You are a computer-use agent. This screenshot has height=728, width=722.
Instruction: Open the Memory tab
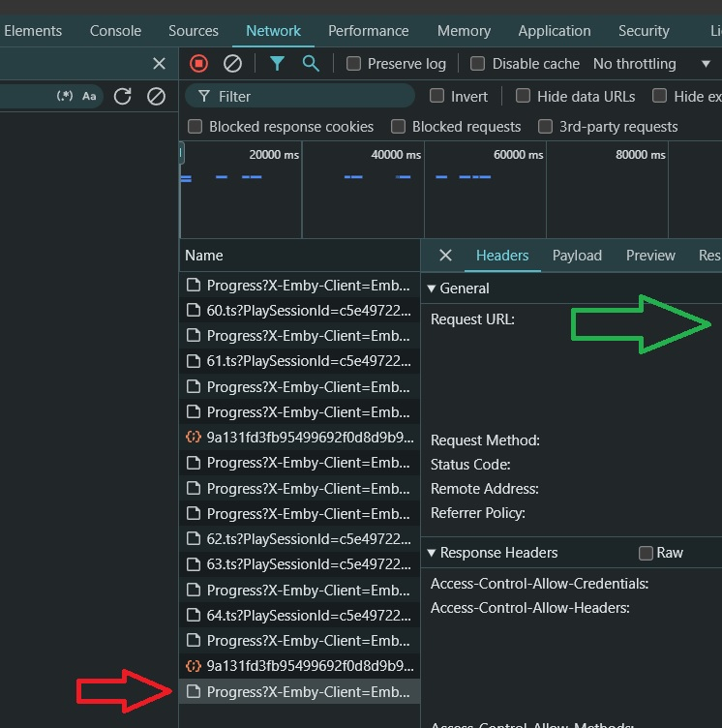(464, 31)
